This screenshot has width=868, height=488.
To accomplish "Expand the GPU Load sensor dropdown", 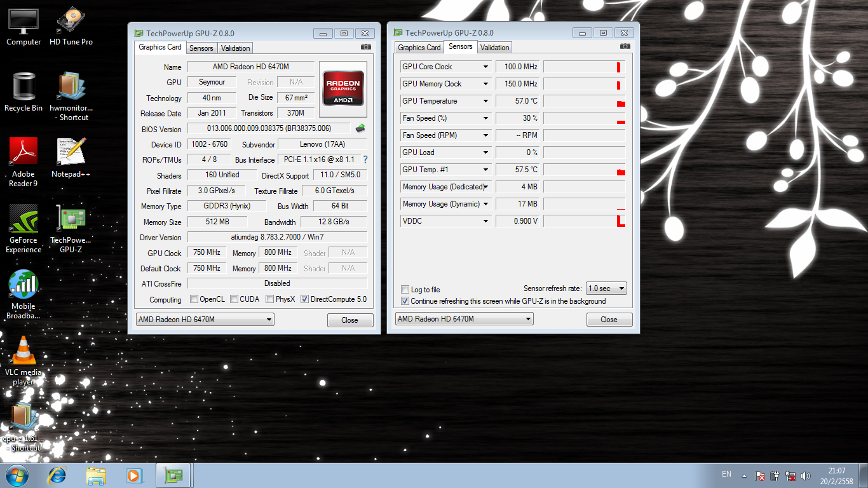I will point(485,152).
